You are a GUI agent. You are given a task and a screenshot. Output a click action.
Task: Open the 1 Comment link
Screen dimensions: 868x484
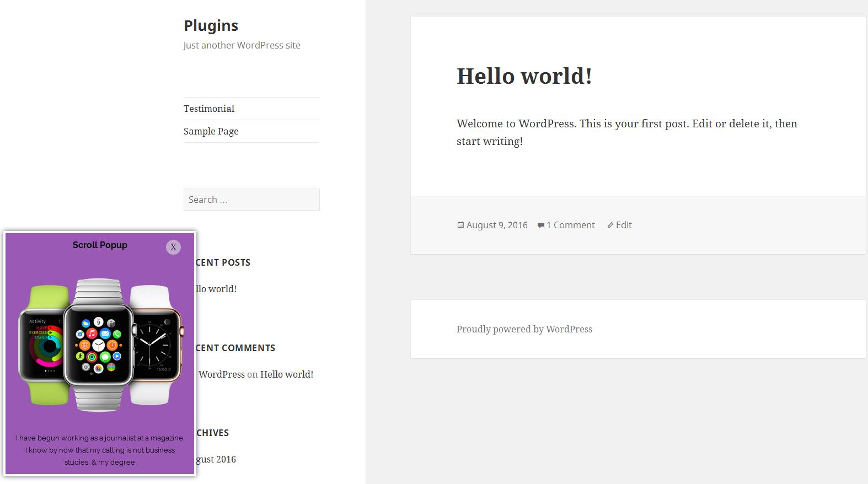point(571,225)
